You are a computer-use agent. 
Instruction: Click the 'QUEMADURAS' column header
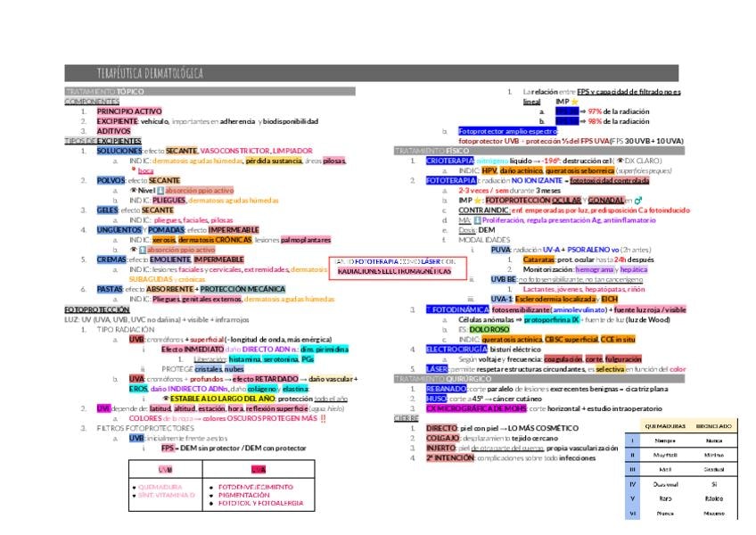point(665,426)
